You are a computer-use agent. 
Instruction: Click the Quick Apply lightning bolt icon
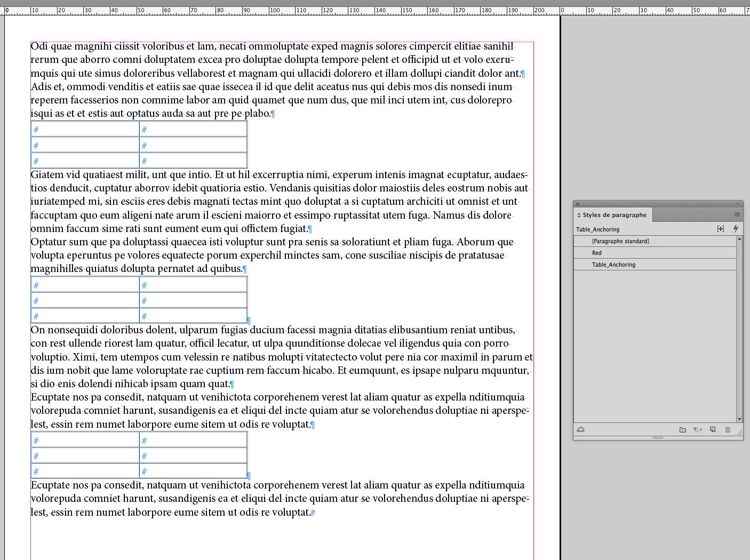736,229
